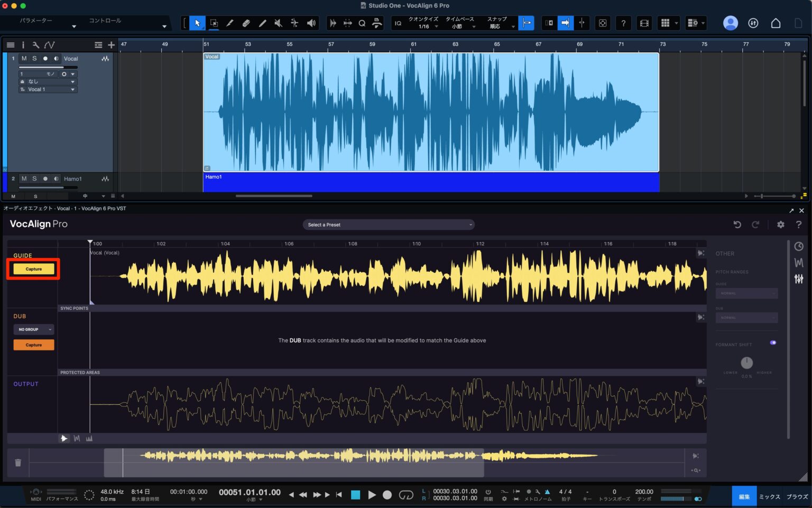Solo the Hamo1 track
Viewport: 812px width, 508px height.
click(34, 179)
